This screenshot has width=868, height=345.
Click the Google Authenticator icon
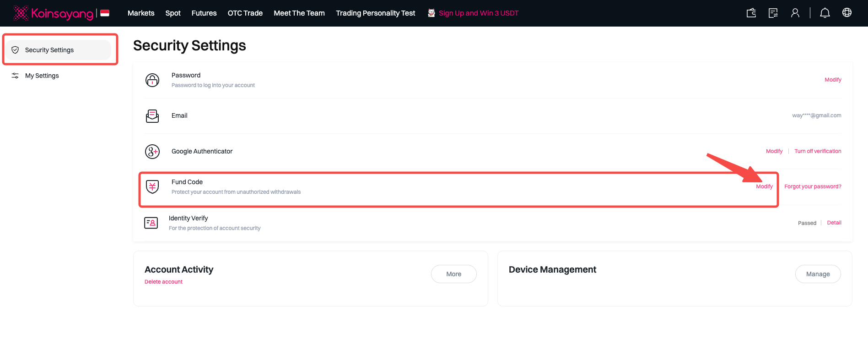tap(152, 151)
